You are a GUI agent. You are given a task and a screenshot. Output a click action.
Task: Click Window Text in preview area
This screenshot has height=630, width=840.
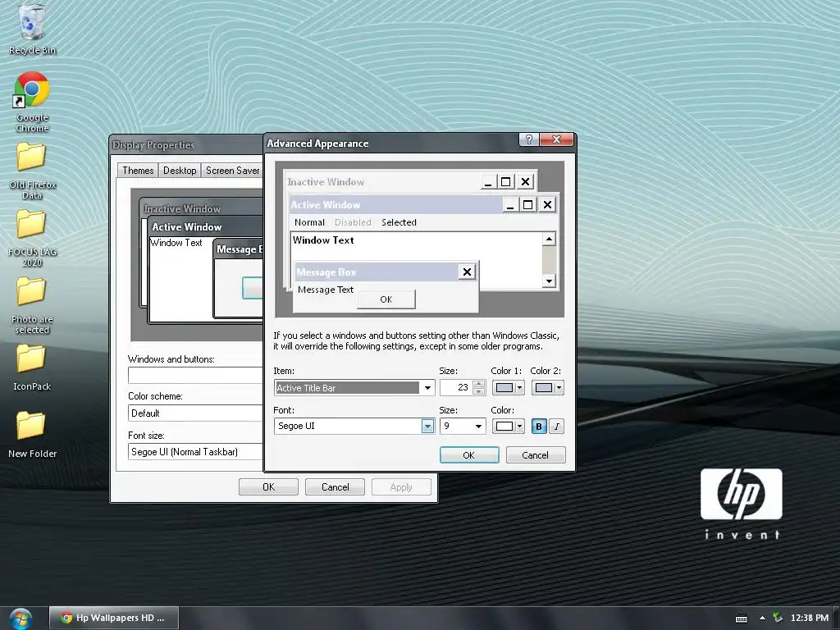(x=323, y=240)
